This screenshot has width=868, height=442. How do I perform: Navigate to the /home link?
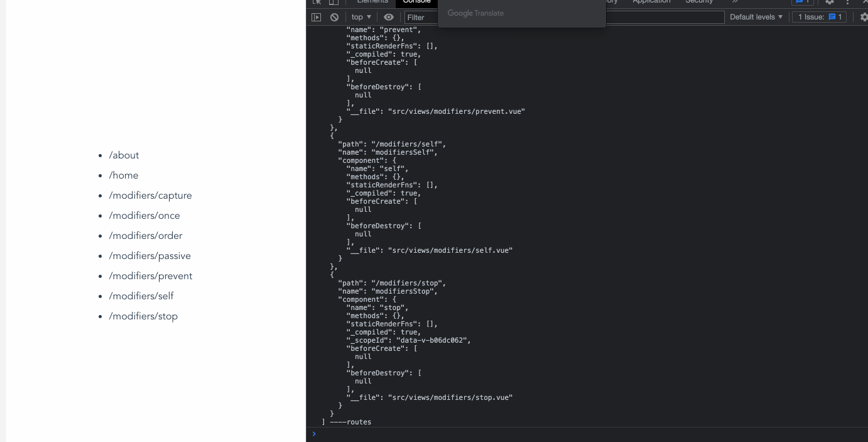pos(123,175)
